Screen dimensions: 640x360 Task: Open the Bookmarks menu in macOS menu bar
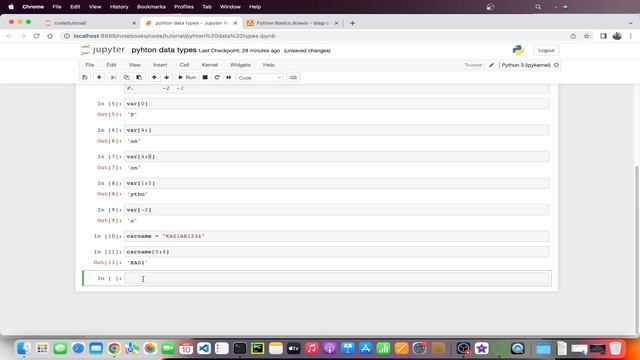[151, 7]
